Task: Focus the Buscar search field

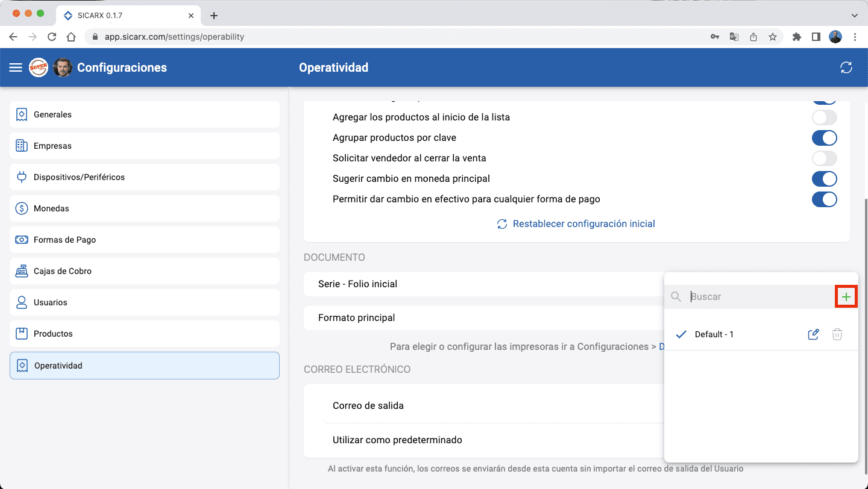Action: 759,297
